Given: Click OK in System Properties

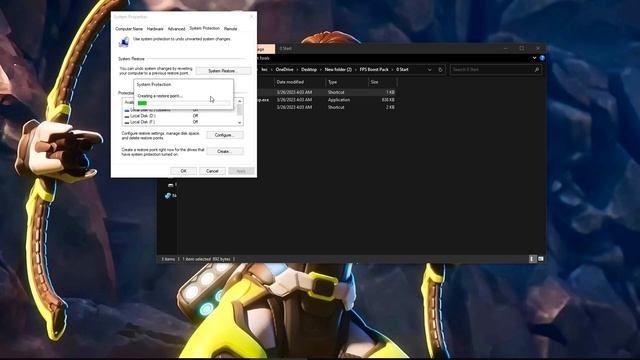Looking at the screenshot, I should pos(183,171).
